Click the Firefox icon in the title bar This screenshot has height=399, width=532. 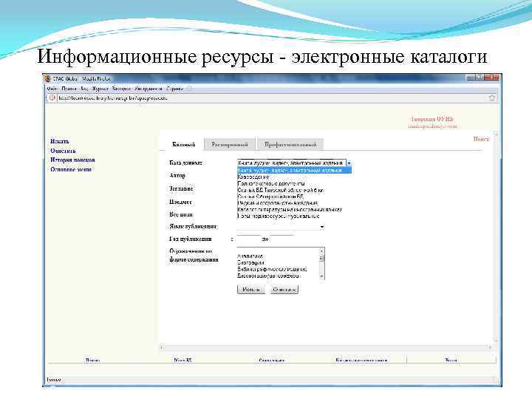(x=48, y=79)
